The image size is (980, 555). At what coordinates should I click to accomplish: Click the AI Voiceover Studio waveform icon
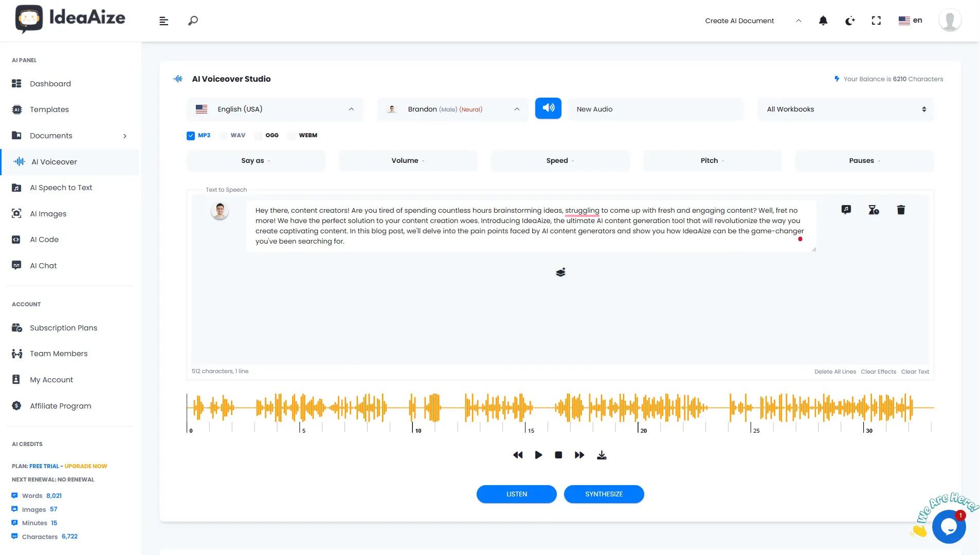click(x=178, y=79)
